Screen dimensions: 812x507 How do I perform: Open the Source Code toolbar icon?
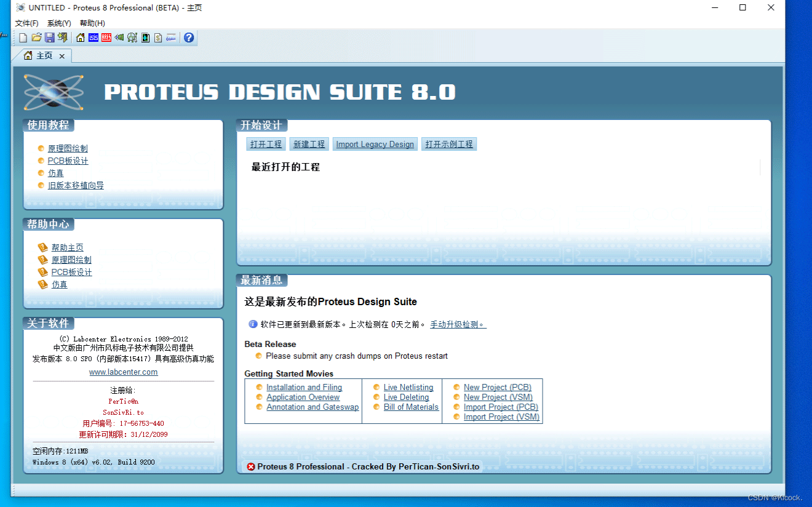click(x=171, y=38)
